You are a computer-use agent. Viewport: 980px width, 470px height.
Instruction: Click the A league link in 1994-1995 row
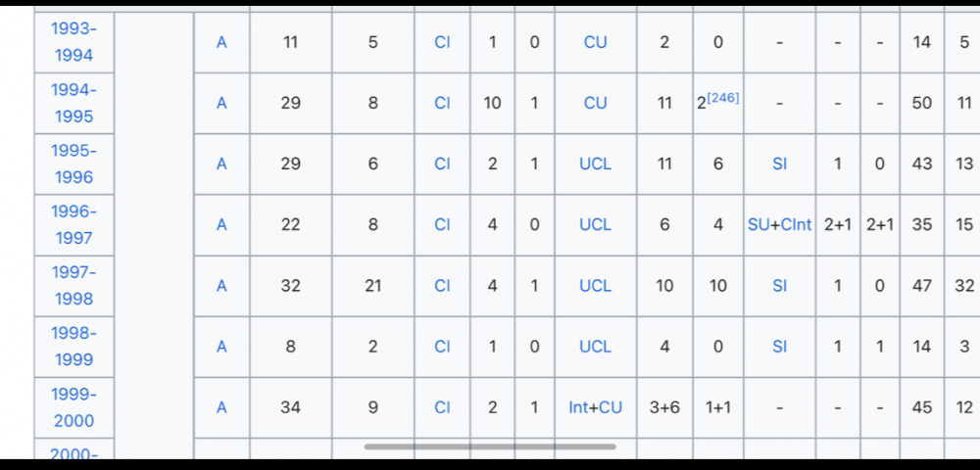click(x=221, y=103)
